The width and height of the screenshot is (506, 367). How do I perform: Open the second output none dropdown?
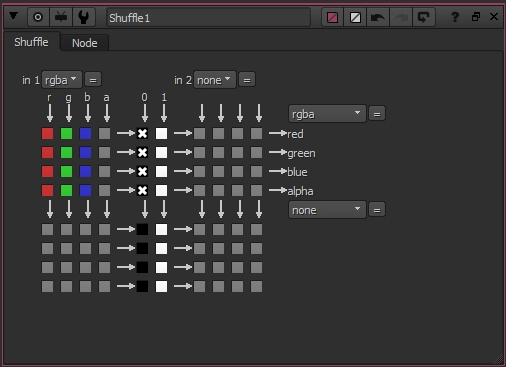(327, 210)
